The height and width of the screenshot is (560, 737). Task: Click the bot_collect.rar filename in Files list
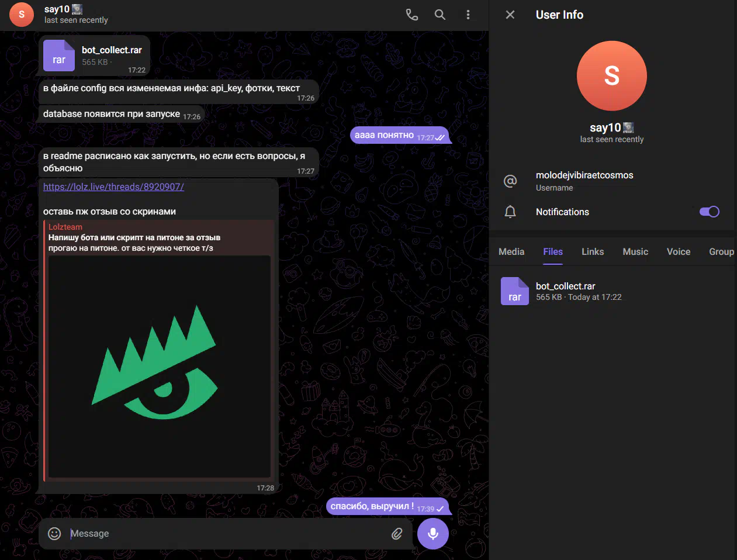click(565, 286)
